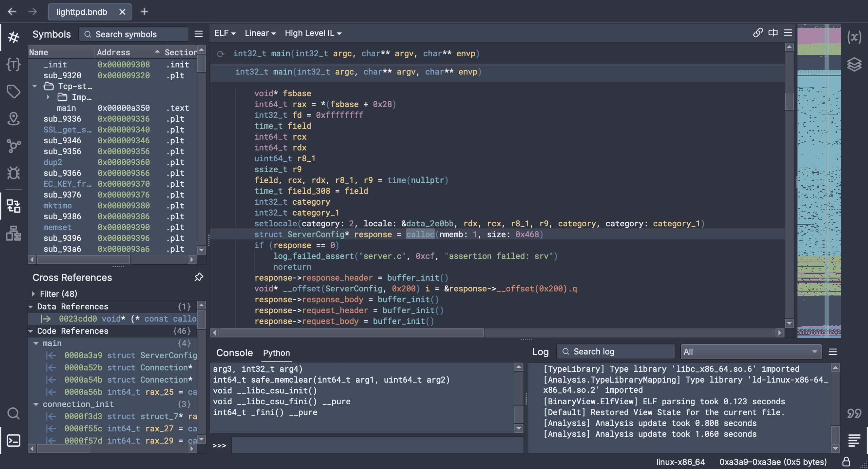The image size is (868, 469).
Task: Open a new tab with plus button
Action: (x=144, y=12)
